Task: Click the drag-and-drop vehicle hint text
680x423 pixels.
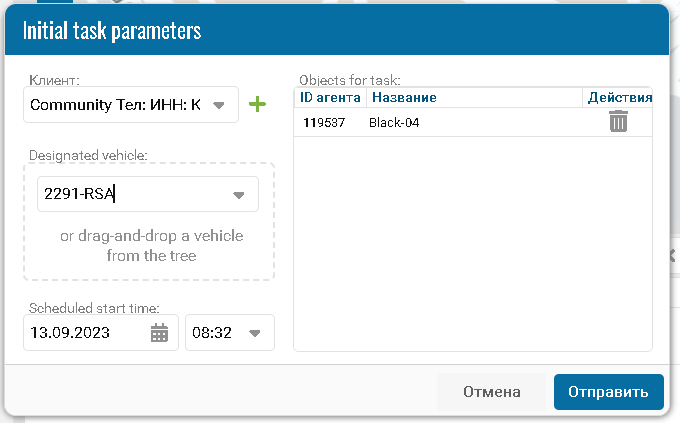Action: click(x=151, y=246)
